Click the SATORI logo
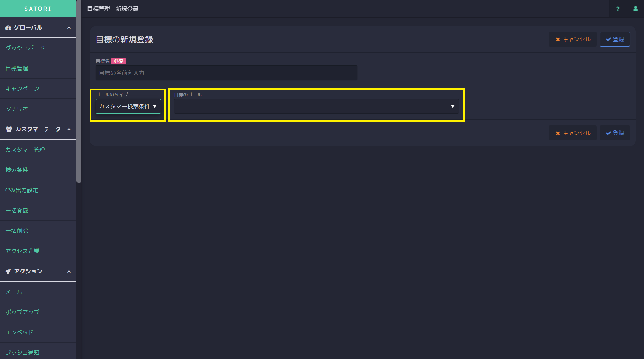This screenshot has height=359, width=644. click(x=38, y=9)
